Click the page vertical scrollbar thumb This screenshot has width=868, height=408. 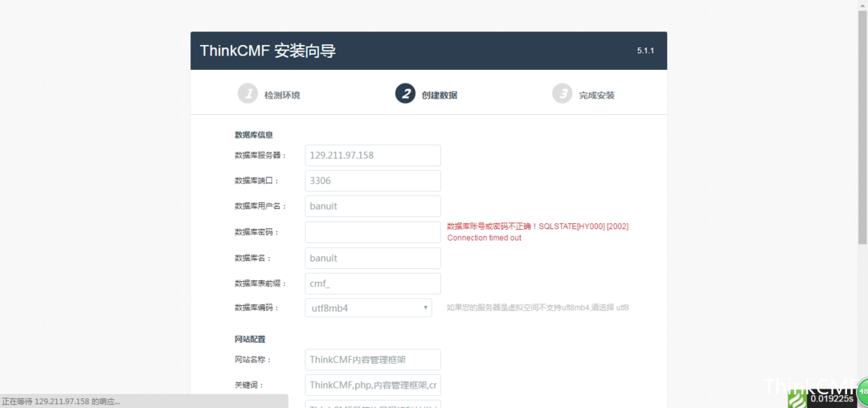862,127
